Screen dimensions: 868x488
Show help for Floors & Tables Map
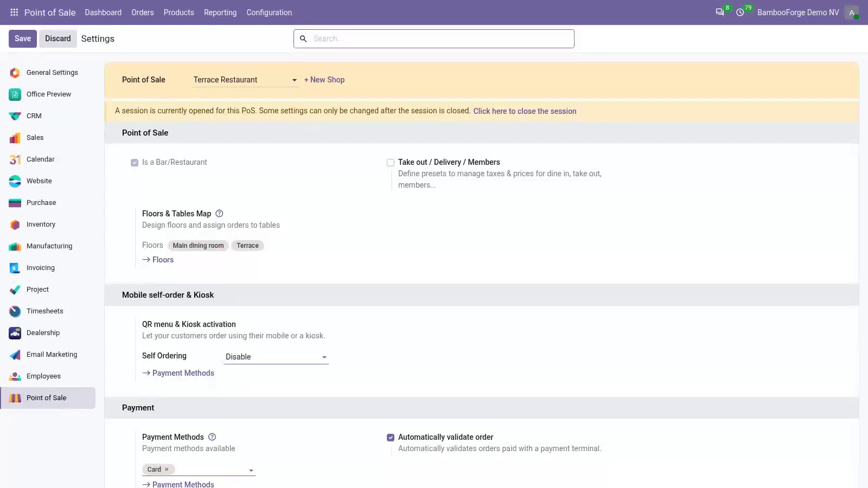[x=219, y=214]
